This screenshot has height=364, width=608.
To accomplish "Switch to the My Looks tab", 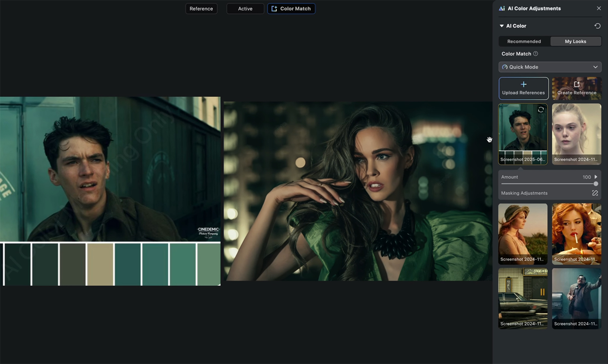I will coord(575,41).
